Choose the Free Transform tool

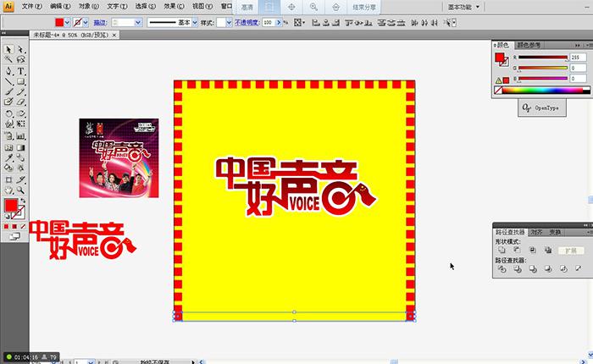coord(21,124)
